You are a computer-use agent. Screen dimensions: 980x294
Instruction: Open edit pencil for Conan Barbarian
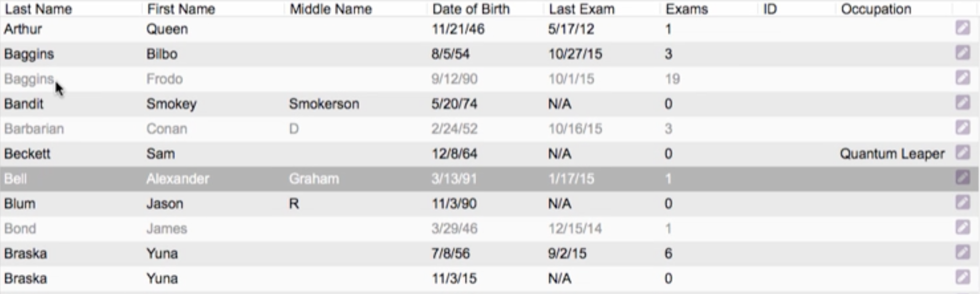963,128
